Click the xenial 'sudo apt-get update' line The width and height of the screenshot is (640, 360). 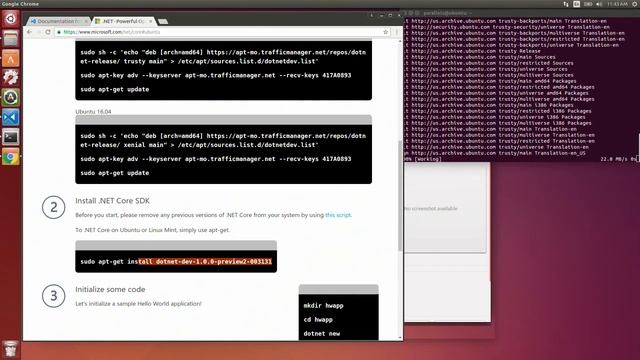tap(115, 173)
